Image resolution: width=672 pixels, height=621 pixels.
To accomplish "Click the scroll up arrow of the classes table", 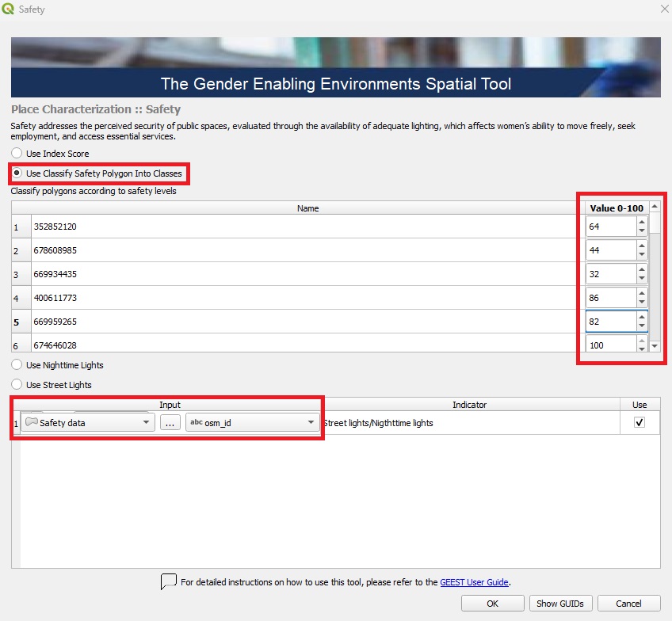I will pos(655,207).
